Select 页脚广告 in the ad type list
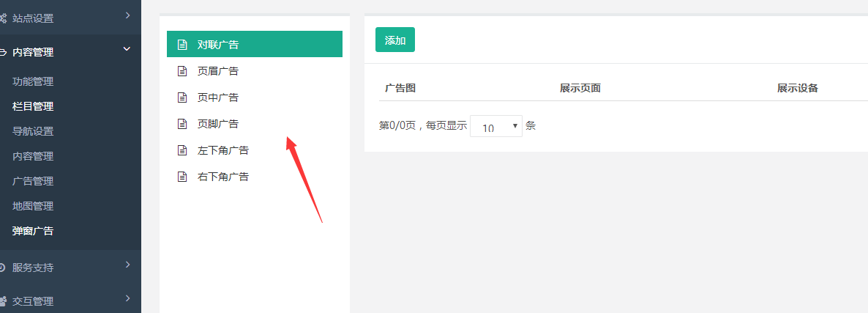The height and width of the screenshot is (313, 868). click(218, 124)
